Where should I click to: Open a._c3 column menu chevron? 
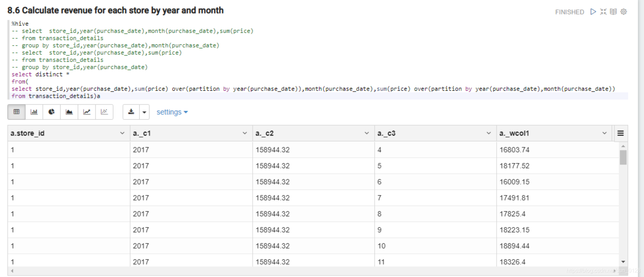click(489, 133)
